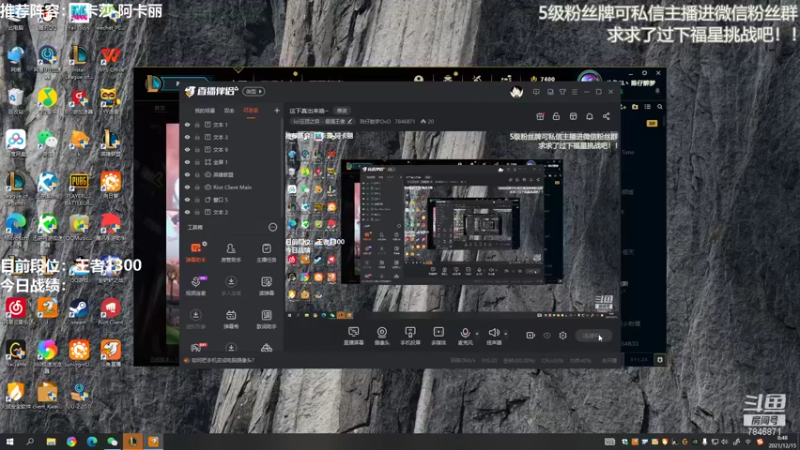
Task: Select the 英雄联盟 layer row
Action: click(232, 174)
